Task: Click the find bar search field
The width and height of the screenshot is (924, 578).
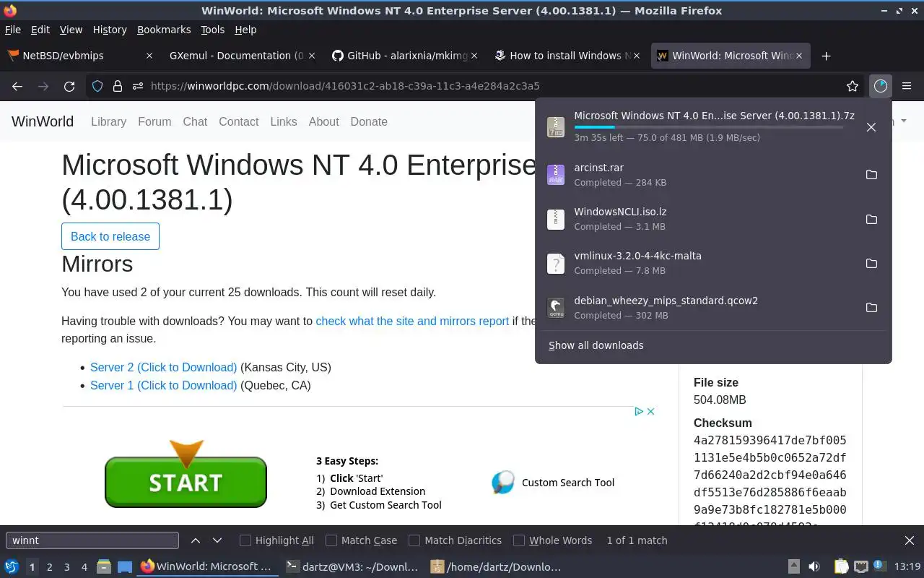Action: (x=92, y=540)
